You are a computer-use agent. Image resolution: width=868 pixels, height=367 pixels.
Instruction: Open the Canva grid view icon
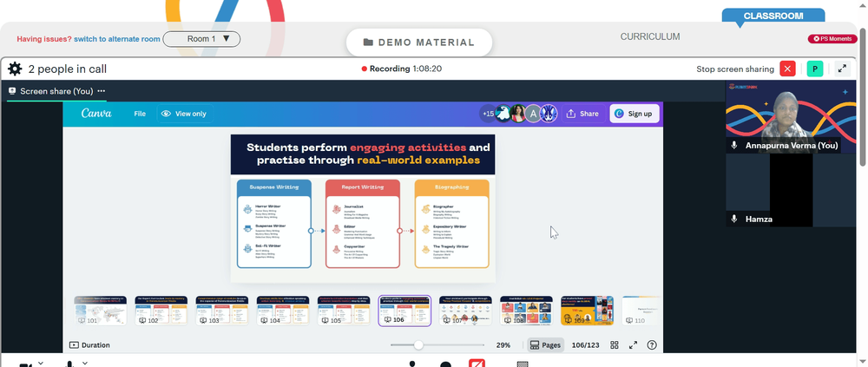(615, 344)
